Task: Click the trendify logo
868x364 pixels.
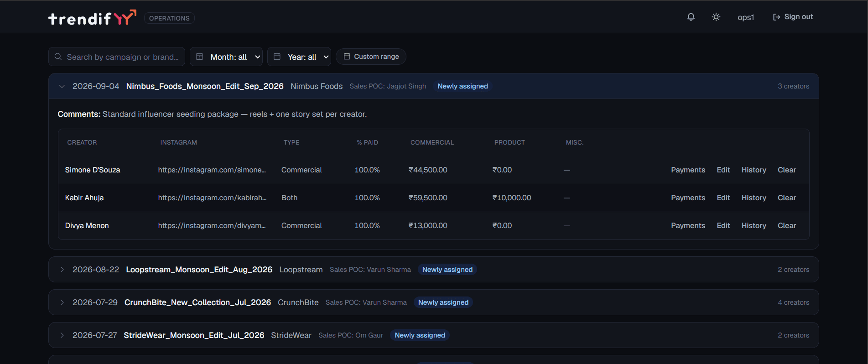Action: pos(92,18)
